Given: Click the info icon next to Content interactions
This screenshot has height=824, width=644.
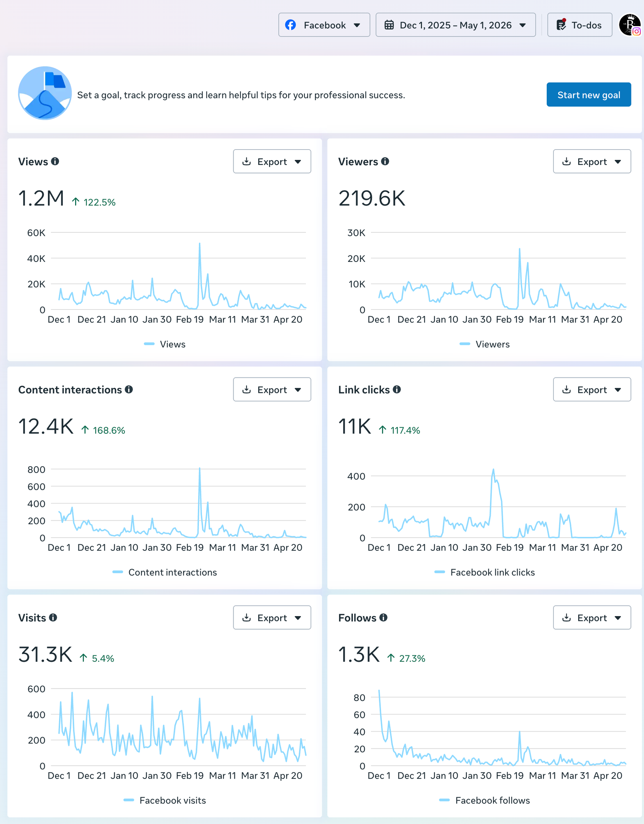Looking at the screenshot, I should tap(129, 389).
